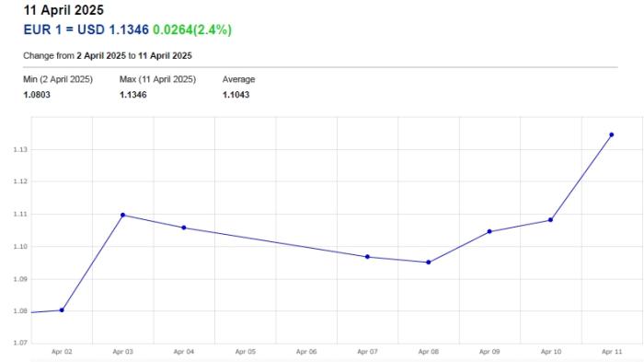Click the 1.07 y-axis label
This screenshot has height=362, width=644.
tap(20, 343)
